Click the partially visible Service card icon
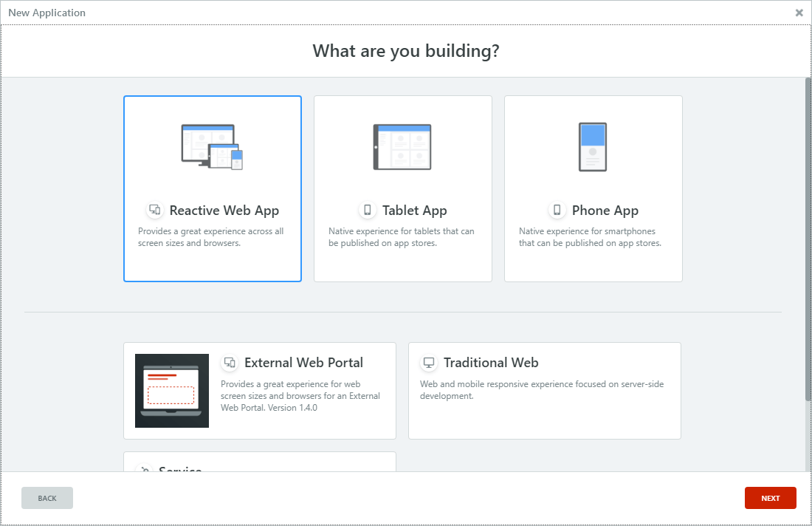The width and height of the screenshot is (812, 526). (144, 468)
